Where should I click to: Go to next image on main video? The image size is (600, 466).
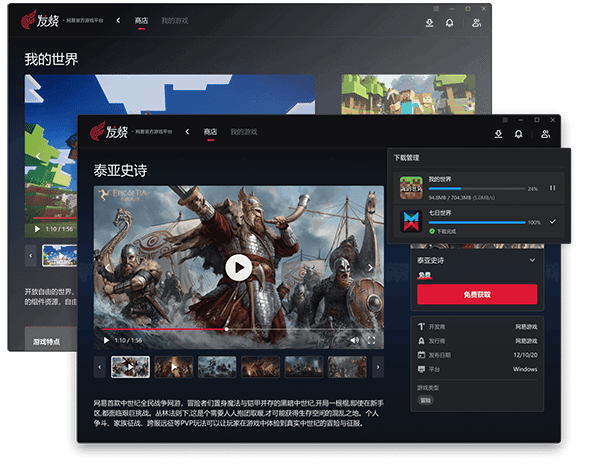click(371, 267)
